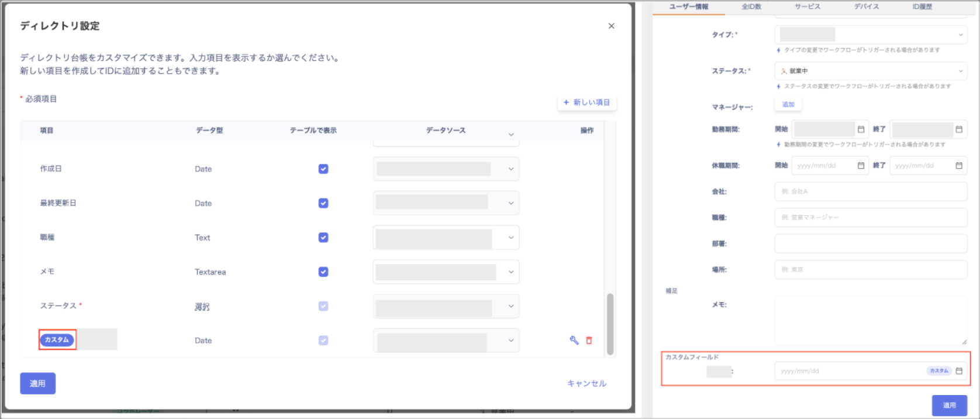Click the 選択 data type cell
Viewport: 980px width, 419px height.
click(202, 307)
